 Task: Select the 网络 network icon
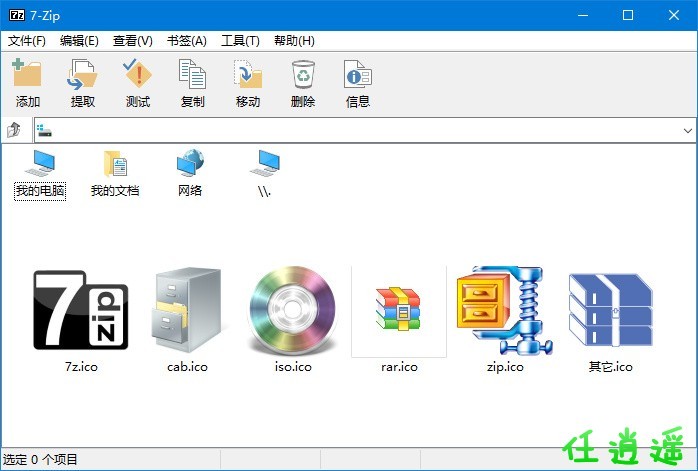[x=190, y=162]
